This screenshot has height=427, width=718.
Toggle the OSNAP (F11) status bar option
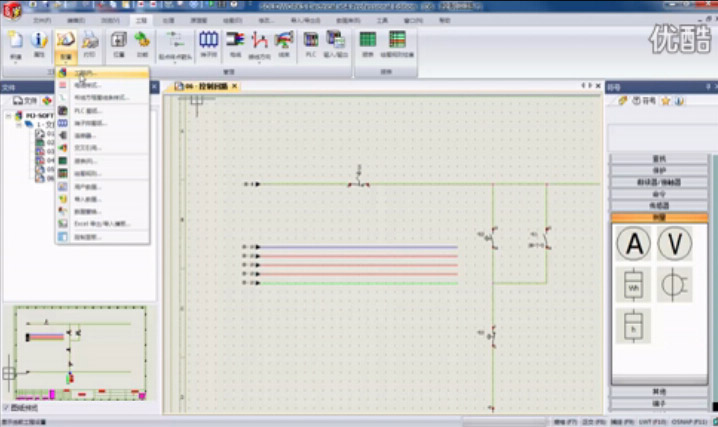(690, 422)
